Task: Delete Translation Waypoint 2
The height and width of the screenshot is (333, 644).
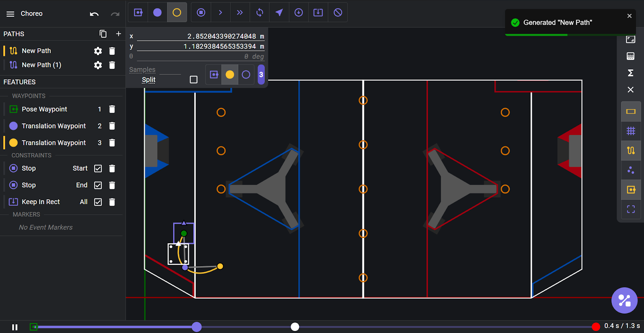Action: (112, 126)
